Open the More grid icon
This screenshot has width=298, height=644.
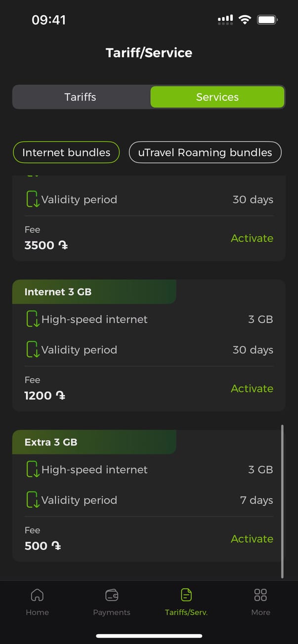(260, 595)
